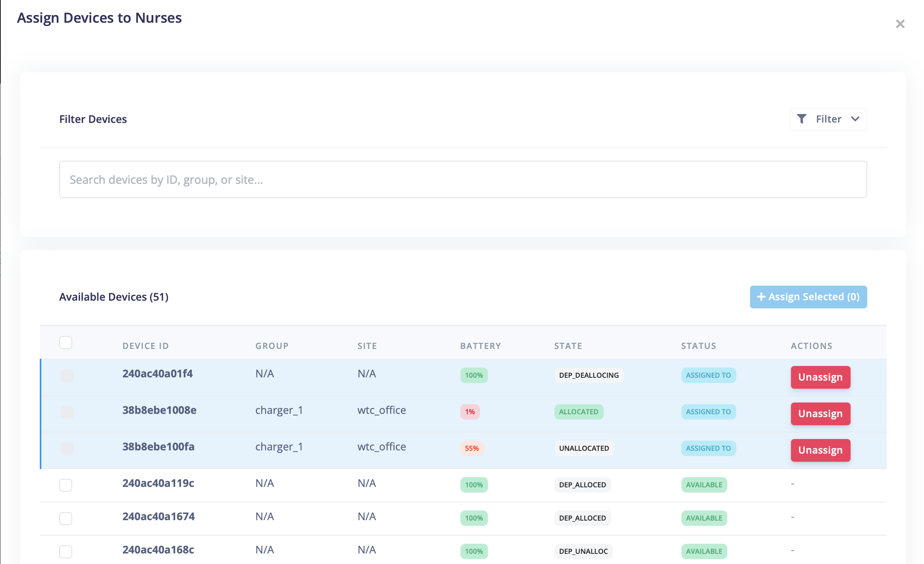Viewport: 924px width, 564px height.
Task: Click the ALLOCATED state badge
Action: 578,412
